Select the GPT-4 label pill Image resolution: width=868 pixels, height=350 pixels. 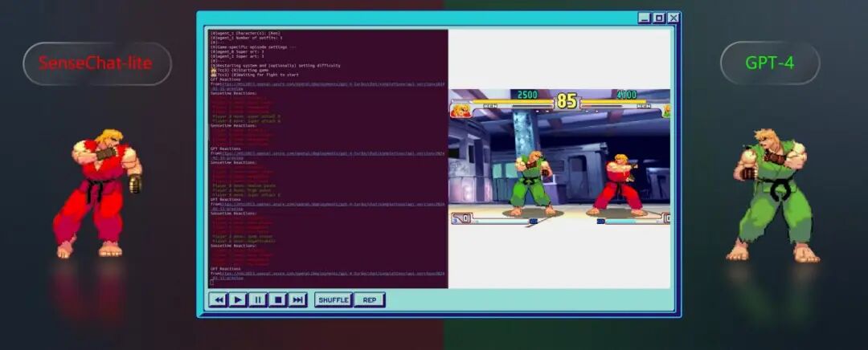pos(770,63)
